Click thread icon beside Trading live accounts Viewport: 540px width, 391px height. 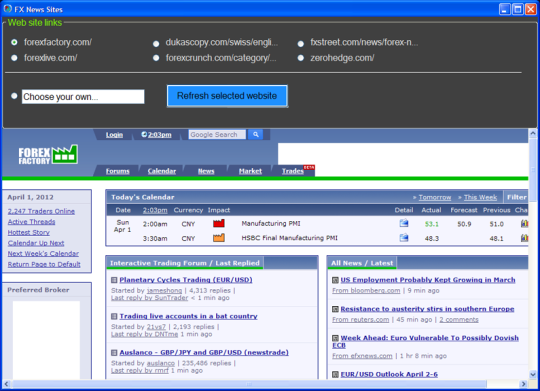pos(114,316)
